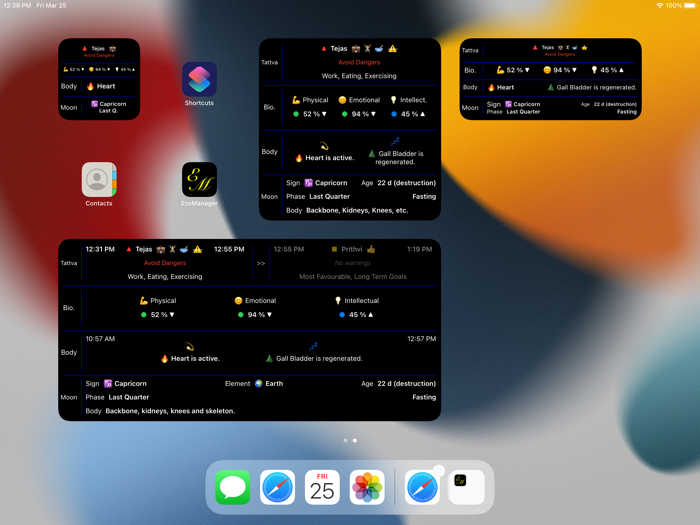
Task: Tap 'Gall Bladder is regenerated.' in wide widget
Action: pos(596,88)
